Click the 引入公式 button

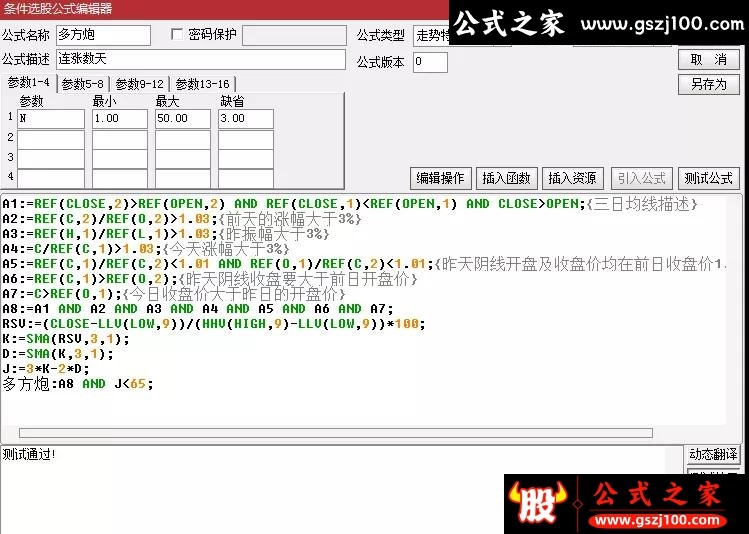tap(642, 178)
